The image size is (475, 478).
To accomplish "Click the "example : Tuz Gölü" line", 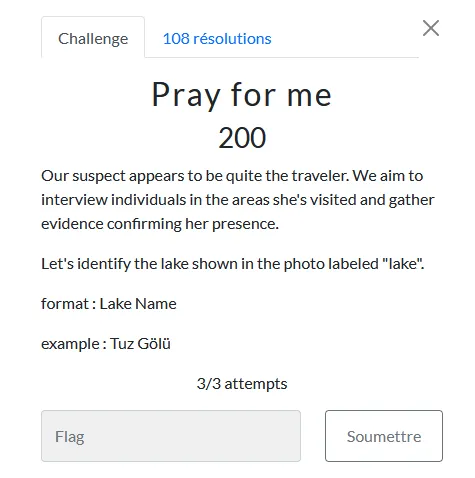I will pos(106,344).
